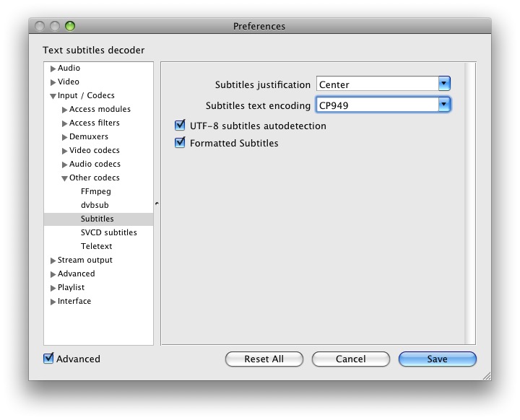Expand the Video tree section

pyautogui.click(x=53, y=82)
